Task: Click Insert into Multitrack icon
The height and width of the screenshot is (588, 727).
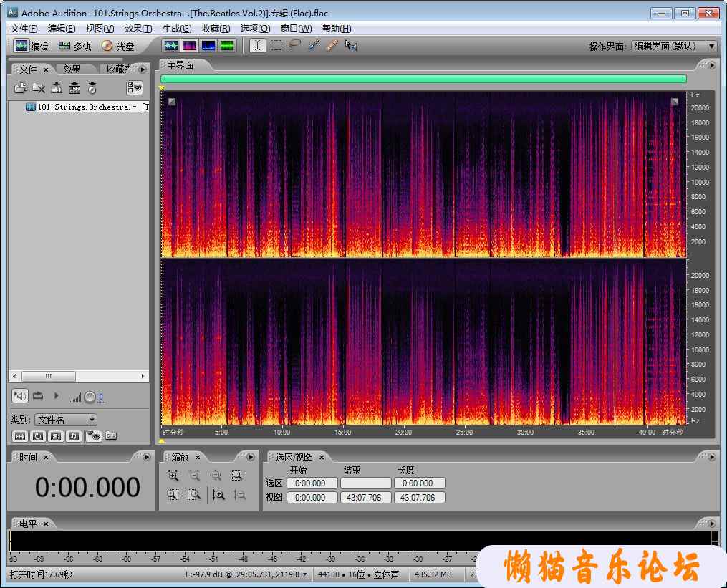Action: point(74,87)
